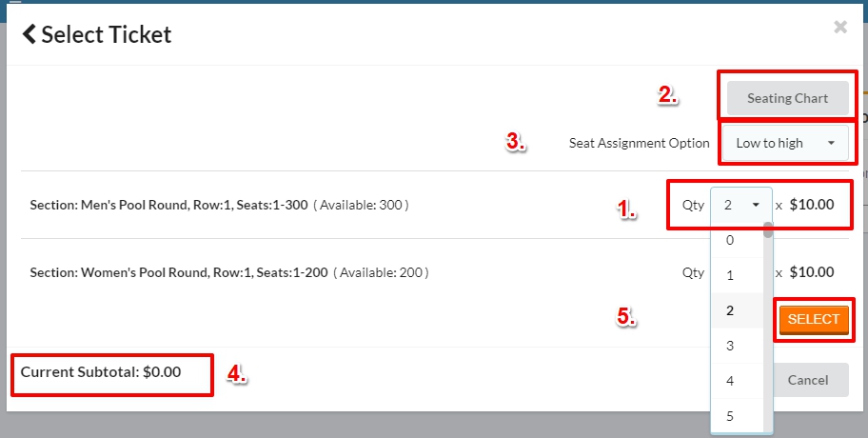Click the Women's Pool Round section label

[x=179, y=272]
